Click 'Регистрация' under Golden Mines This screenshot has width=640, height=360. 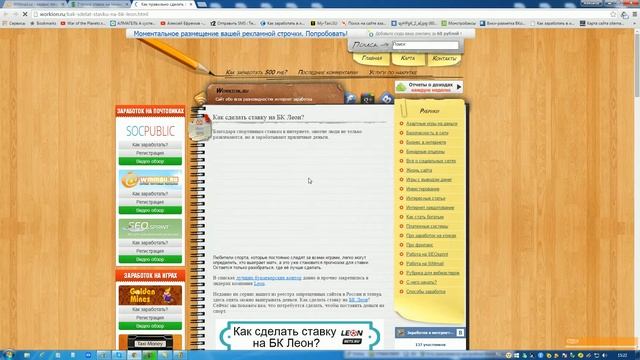[150, 318]
